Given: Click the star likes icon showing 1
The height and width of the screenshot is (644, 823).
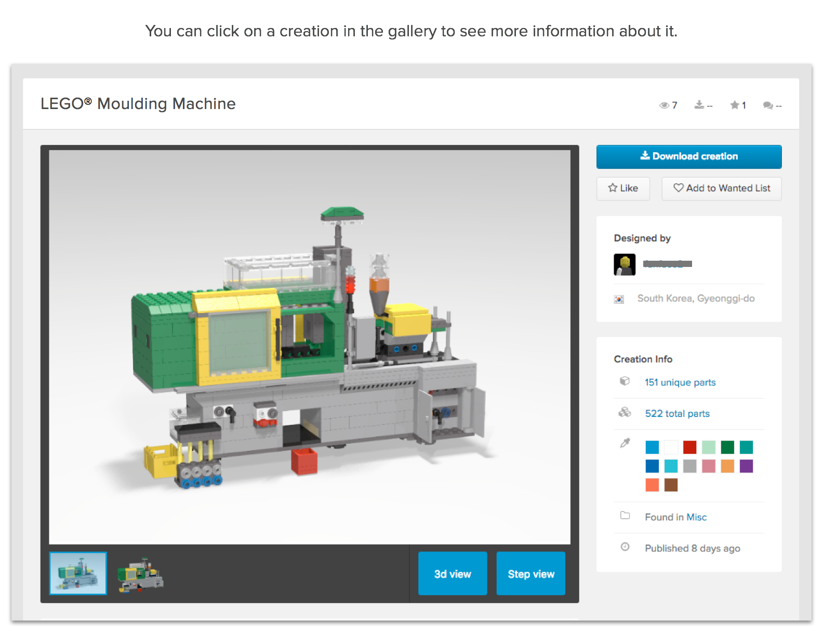Looking at the screenshot, I should [735, 105].
